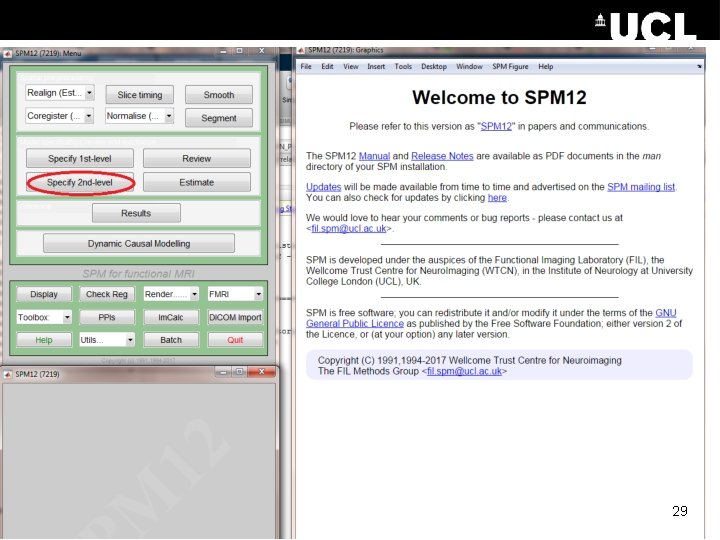Open the Desktop menu

(434, 67)
